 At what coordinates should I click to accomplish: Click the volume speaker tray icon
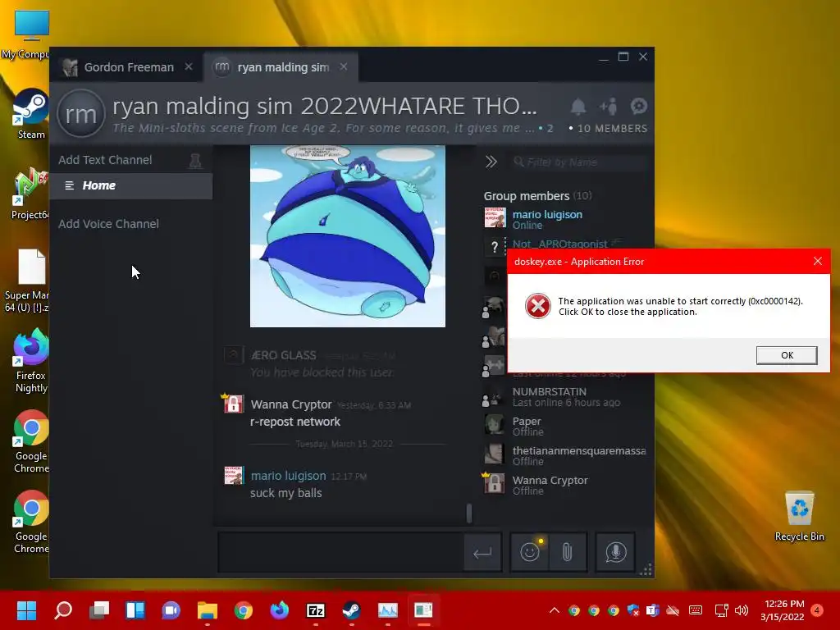[x=742, y=610]
